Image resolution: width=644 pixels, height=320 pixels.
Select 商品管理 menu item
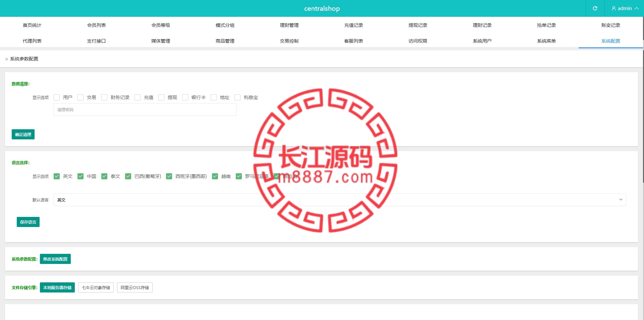(225, 41)
